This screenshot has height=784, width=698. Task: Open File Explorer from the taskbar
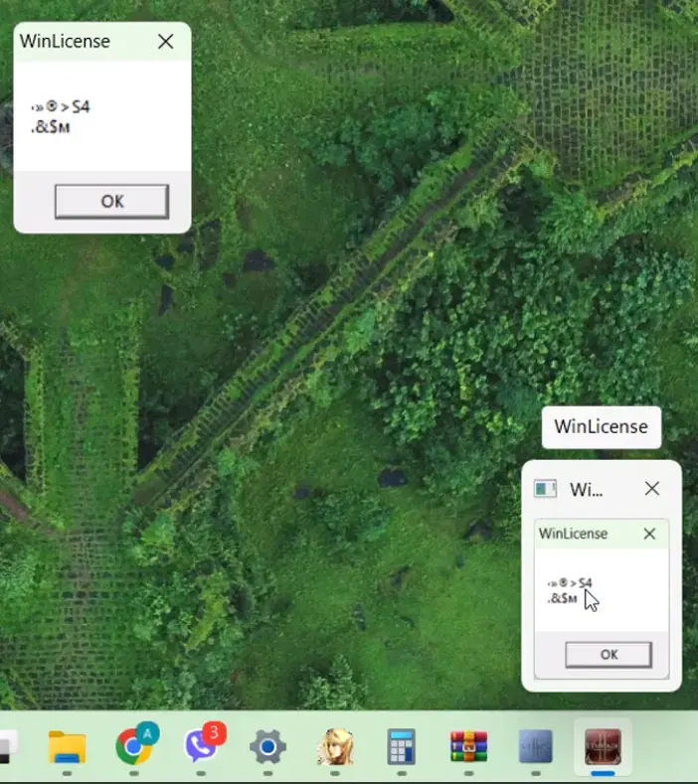coord(67,747)
